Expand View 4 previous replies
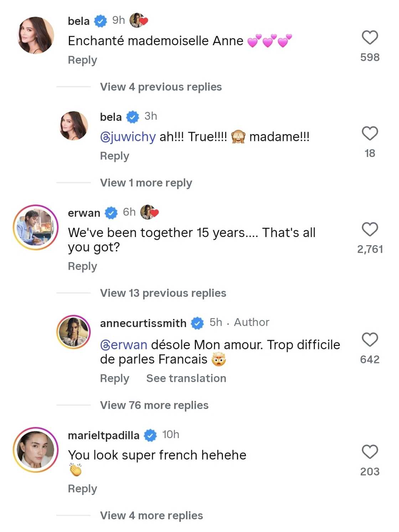 tap(161, 87)
